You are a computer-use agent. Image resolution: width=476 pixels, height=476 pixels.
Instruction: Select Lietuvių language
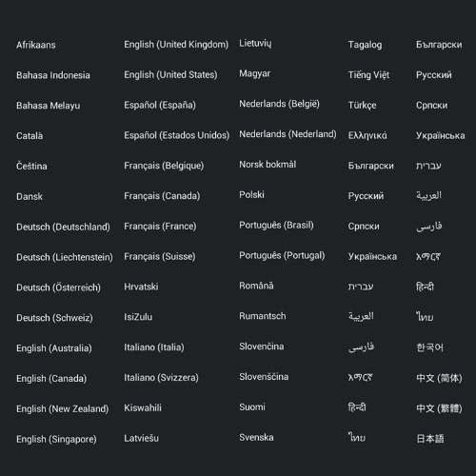pyautogui.click(x=255, y=44)
